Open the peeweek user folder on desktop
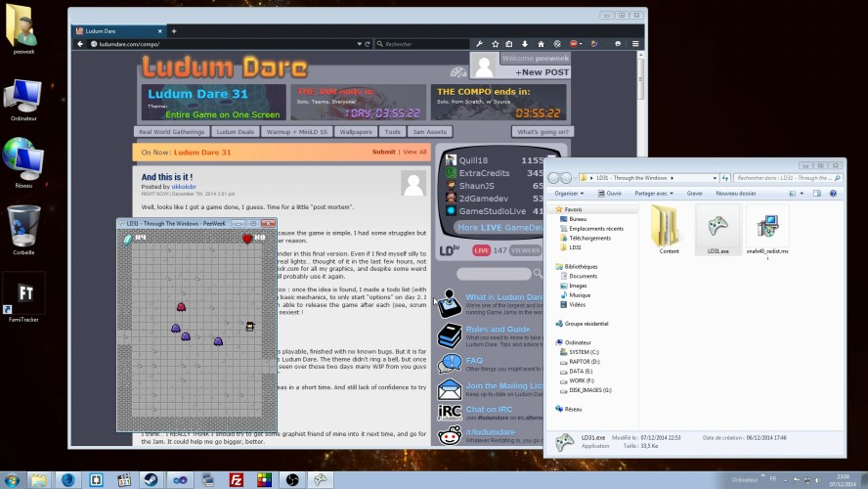Screen dimensions: 868x489 pos(23,29)
